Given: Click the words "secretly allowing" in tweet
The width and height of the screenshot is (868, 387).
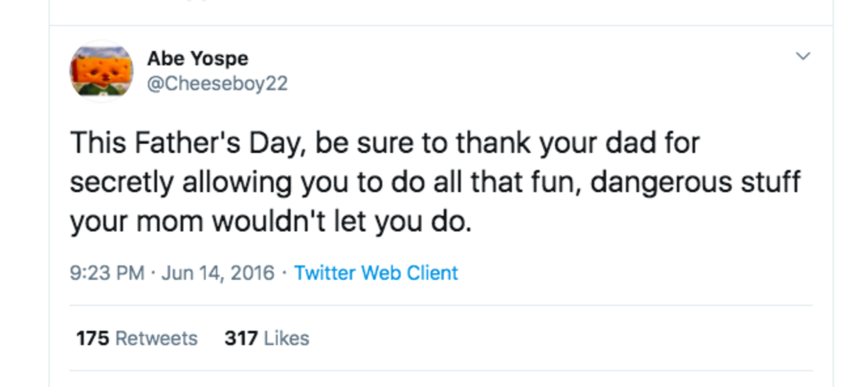Looking at the screenshot, I should pos(180,183).
